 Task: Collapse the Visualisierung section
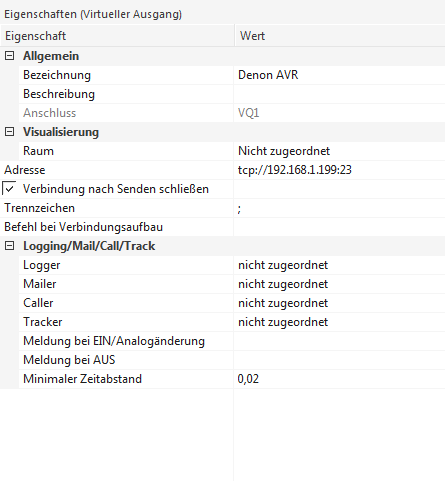(x=9, y=132)
